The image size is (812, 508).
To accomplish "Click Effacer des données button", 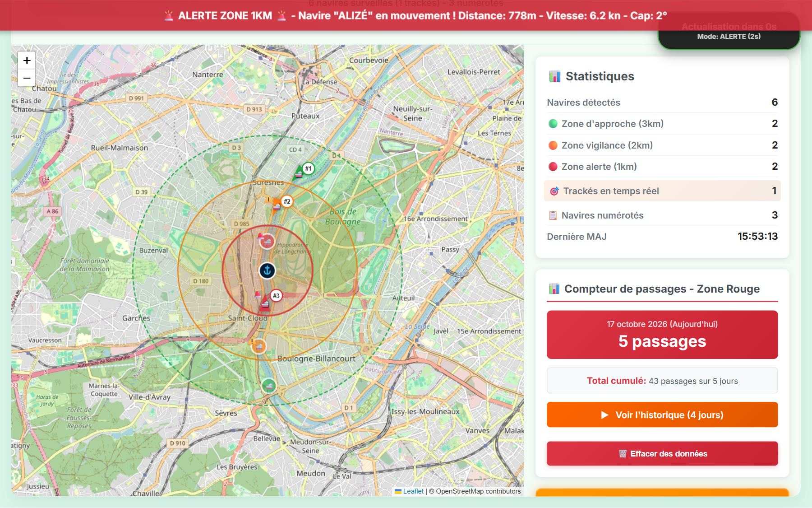I will [662, 453].
